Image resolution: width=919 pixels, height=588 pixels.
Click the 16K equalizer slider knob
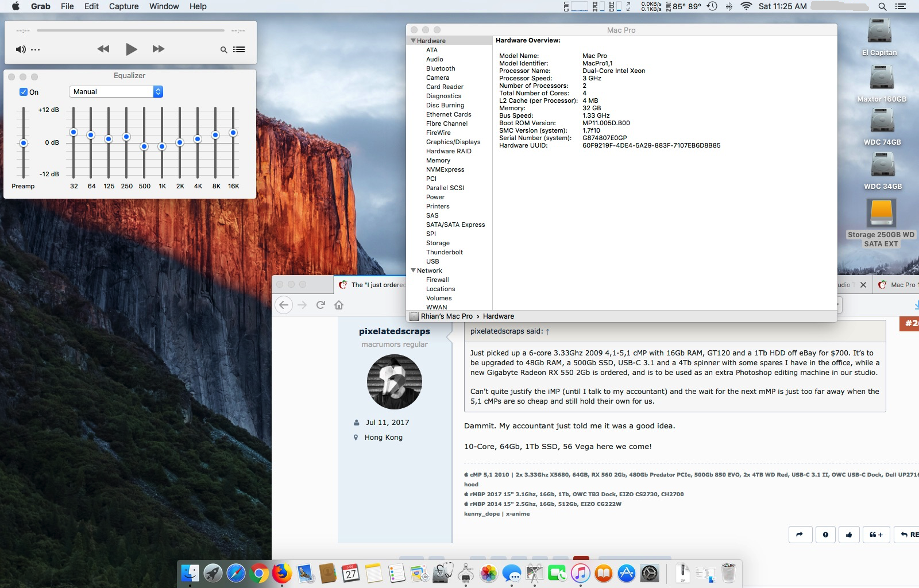coord(233,133)
